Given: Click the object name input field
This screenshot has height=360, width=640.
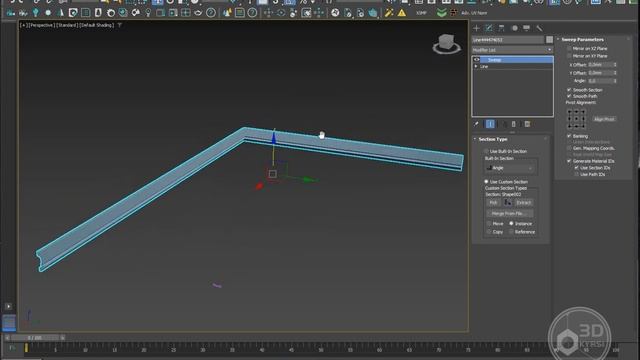Looking at the screenshot, I should [x=508, y=40].
